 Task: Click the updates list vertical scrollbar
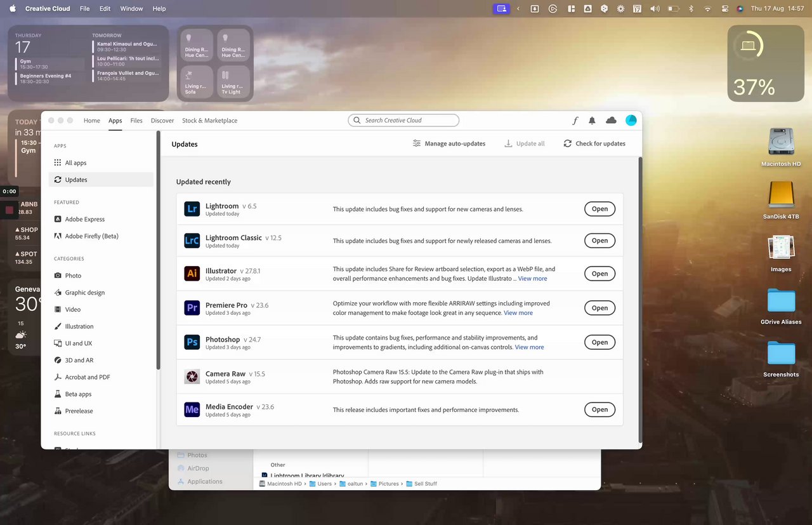(639, 300)
